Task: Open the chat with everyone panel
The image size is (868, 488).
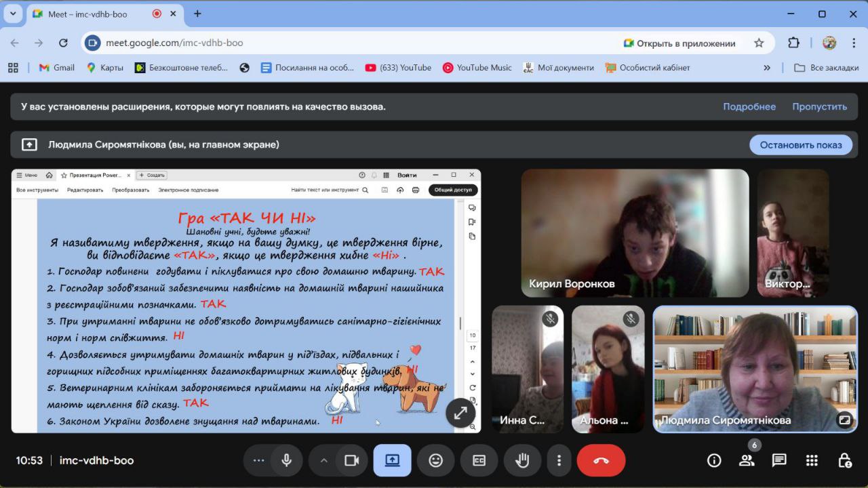Action: pyautogui.click(x=779, y=461)
